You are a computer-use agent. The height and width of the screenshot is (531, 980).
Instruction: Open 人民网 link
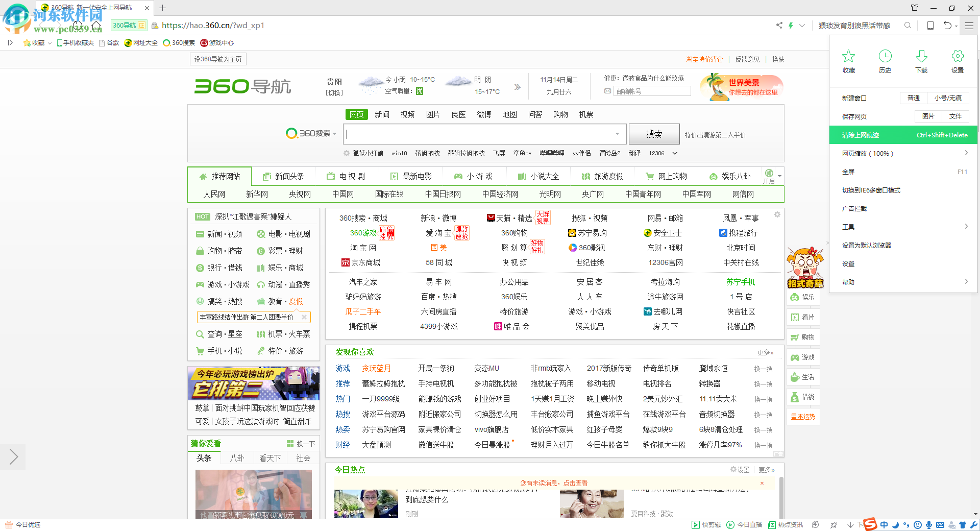tap(214, 194)
